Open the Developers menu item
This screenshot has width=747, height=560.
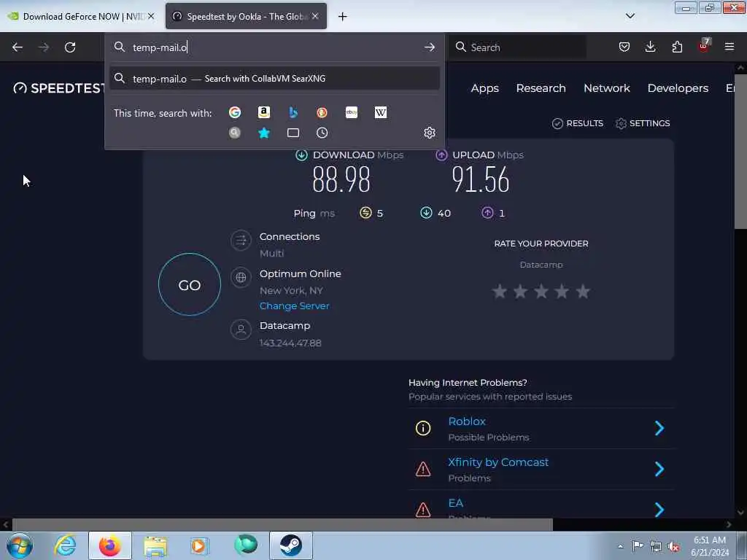(x=678, y=88)
